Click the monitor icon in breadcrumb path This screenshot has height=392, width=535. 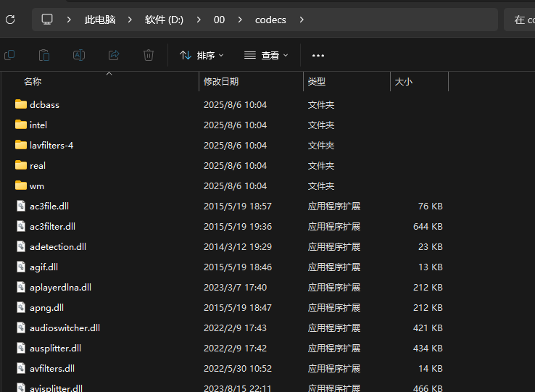point(47,20)
